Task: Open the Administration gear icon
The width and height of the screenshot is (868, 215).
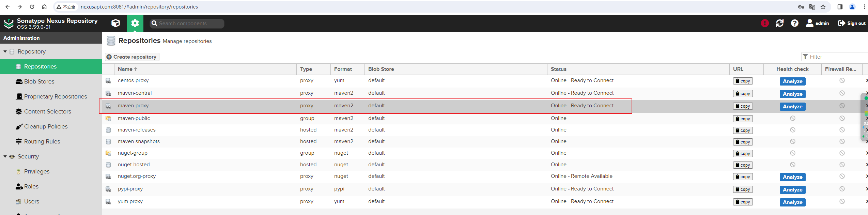Action: (135, 23)
